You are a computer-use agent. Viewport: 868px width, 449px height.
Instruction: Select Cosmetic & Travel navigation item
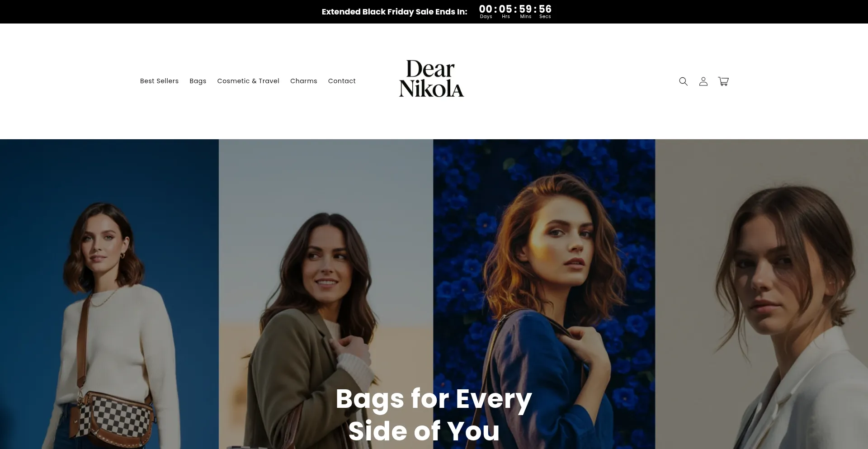[x=248, y=81]
